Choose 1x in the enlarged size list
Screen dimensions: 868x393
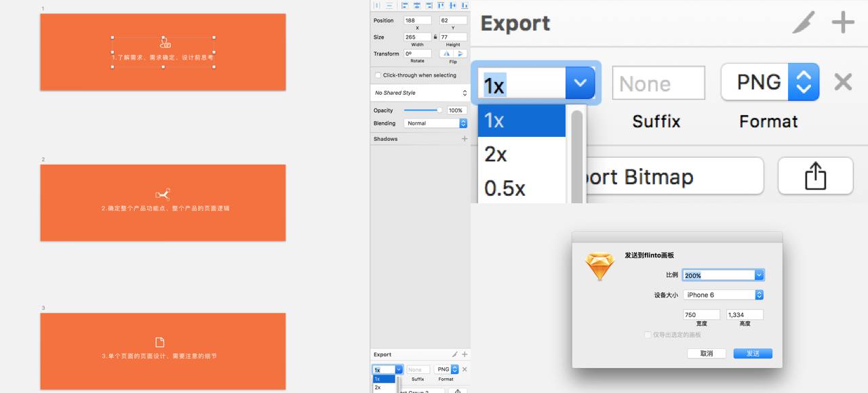(521, 120)
